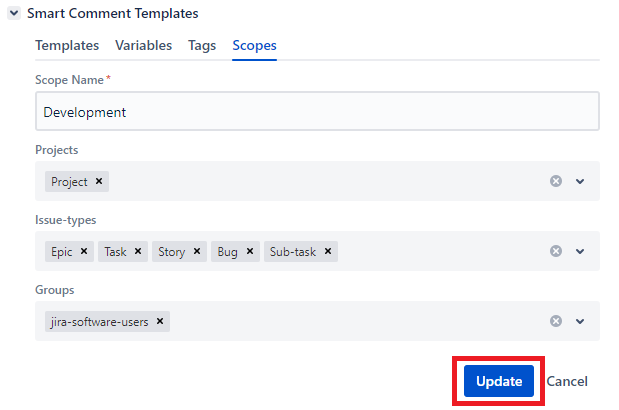Open the Issue-types dropdown
The height and width of the screenshot is (410, 619).
point(580,252)
